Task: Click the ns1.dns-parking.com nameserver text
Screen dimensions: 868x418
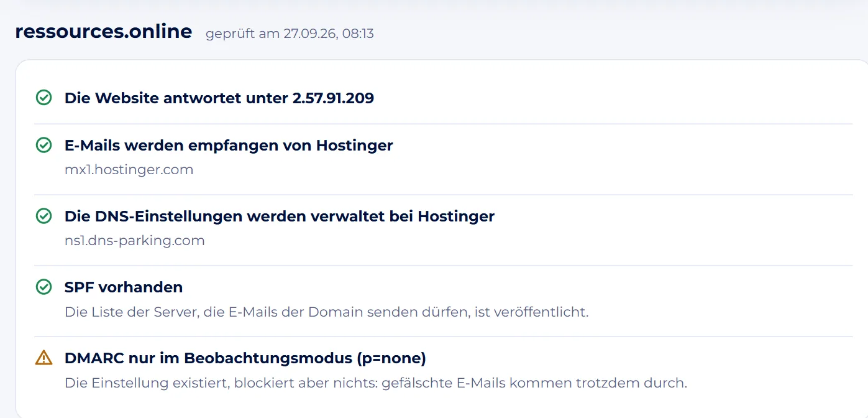Action: 135,240
